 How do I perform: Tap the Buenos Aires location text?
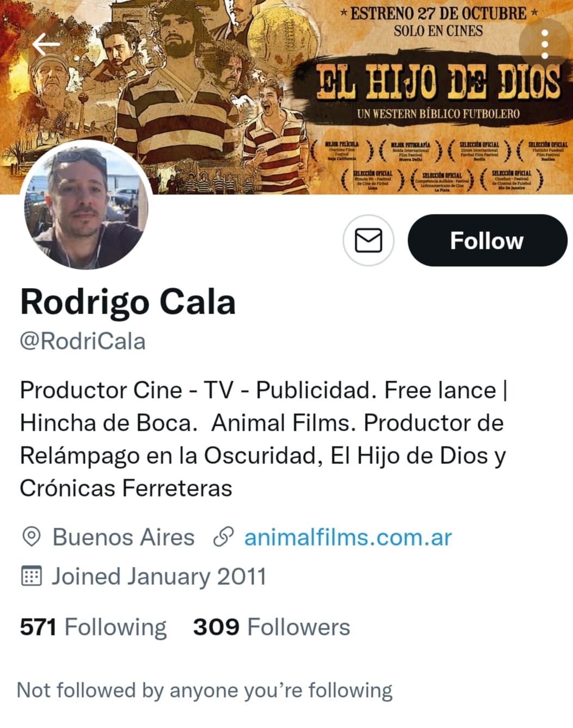[124, 537]
